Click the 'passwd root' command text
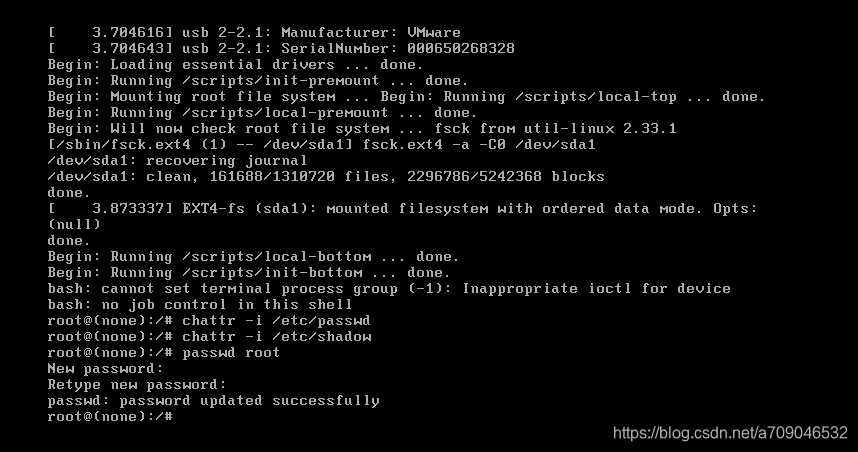Screen dimensions: 858x452 tap(231, 352)
